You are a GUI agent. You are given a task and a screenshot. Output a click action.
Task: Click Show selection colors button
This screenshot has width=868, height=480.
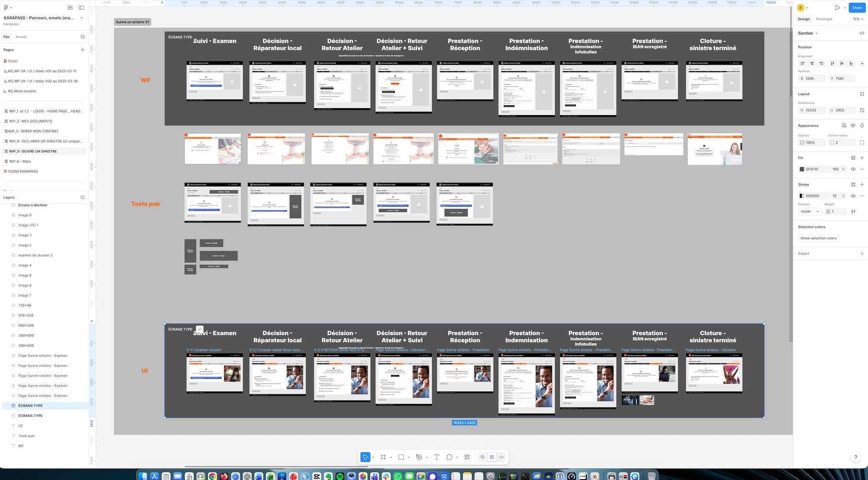point(819,238)
